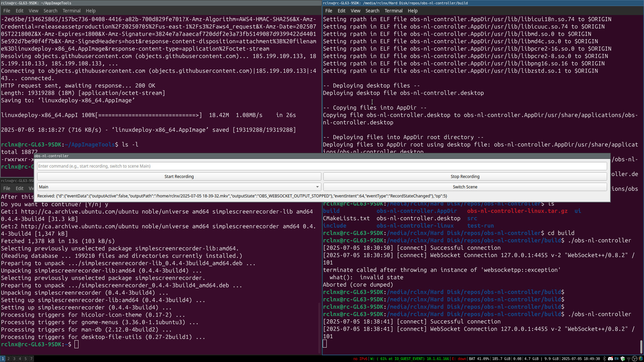Image resolution: width=644 pixels, height=362 pixels.
Task: Switch to workspace 4
Action: (x=20, y=359)
